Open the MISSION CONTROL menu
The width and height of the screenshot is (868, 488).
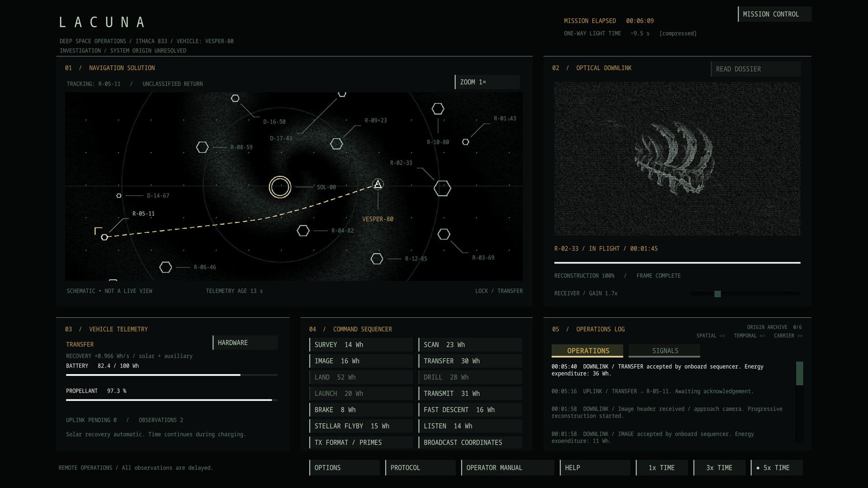pyautogui.click(x=774, y=14)
